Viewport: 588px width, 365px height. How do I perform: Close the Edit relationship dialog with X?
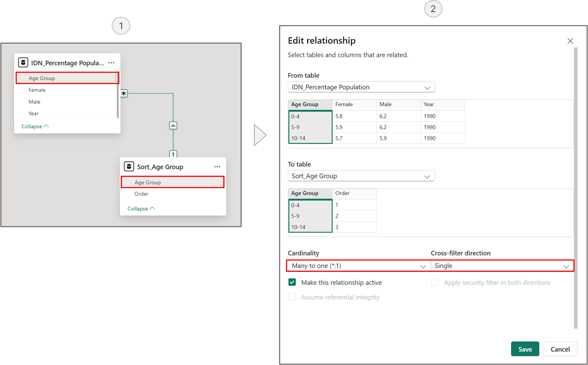(570, 41)
